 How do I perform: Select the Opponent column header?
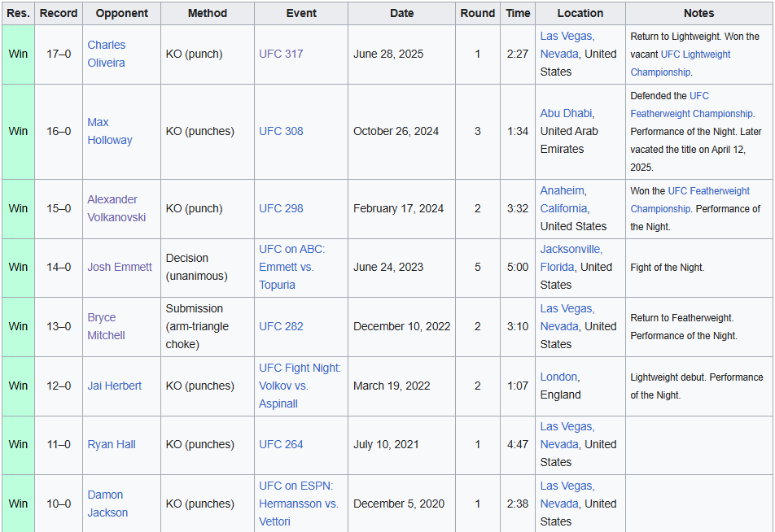[121, 13]
